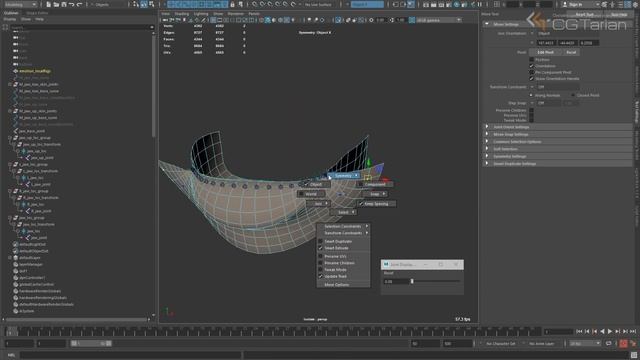Toggle Orientation checkbox in Move Settings

coord(531,66)
